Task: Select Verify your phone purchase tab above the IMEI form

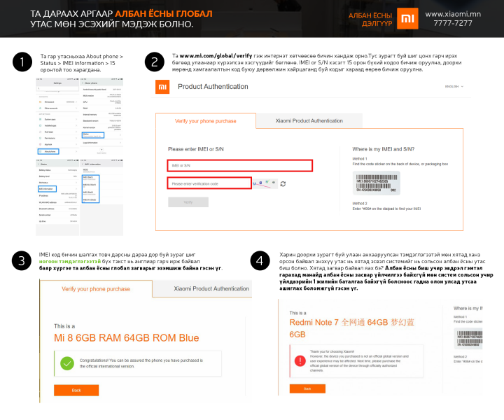Action: click(206, 121)
